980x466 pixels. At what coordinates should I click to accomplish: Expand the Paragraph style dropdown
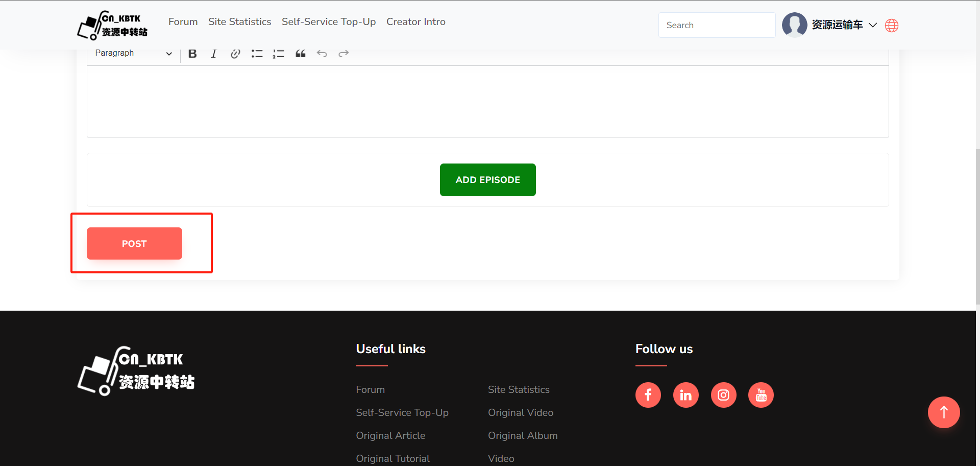(x=133, y=53)
